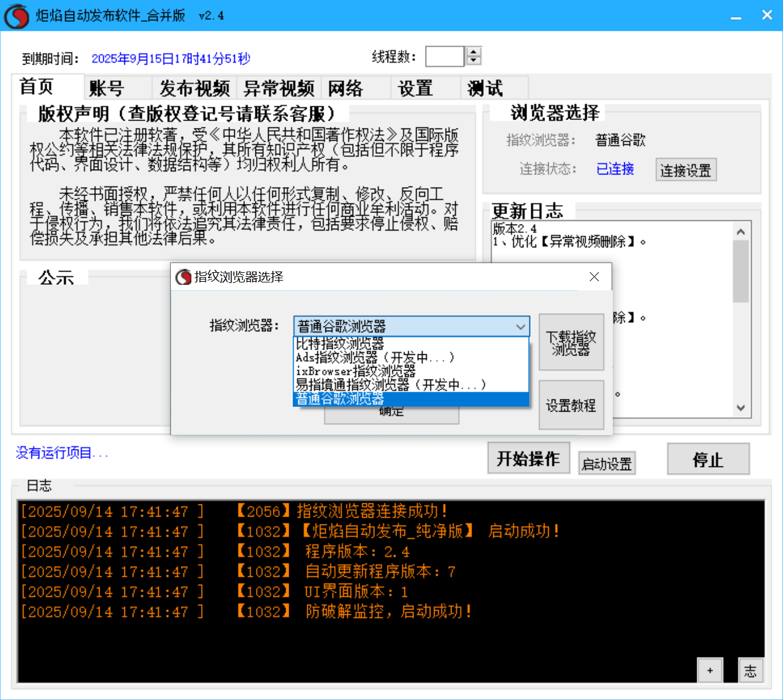Increase thread count with up spinner arrow
Viewport: 783px width, 700px height.
(474, 52)
